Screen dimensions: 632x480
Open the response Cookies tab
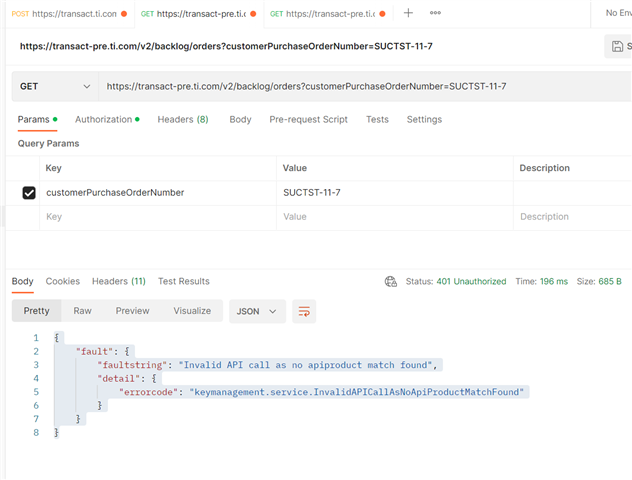(63, 281)
